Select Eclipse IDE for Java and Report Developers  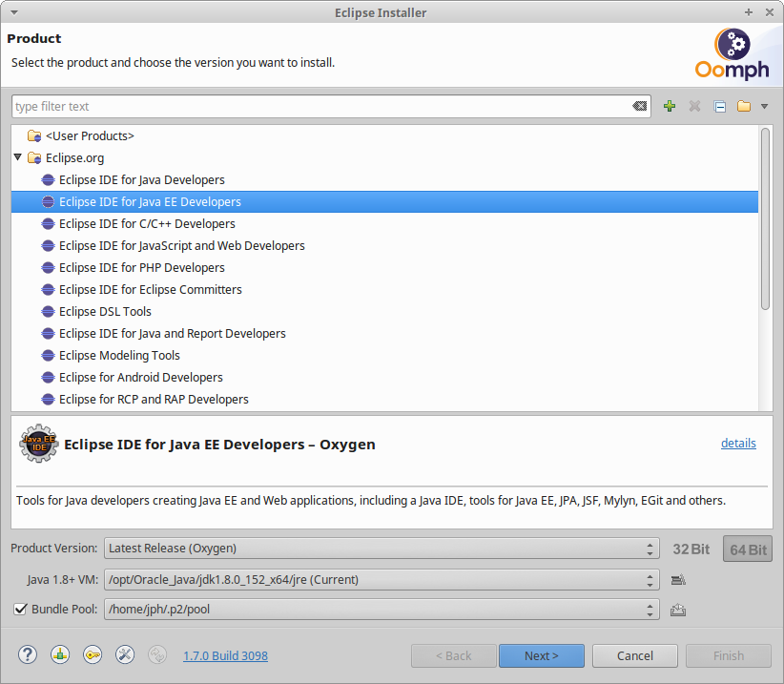point(172,334)
